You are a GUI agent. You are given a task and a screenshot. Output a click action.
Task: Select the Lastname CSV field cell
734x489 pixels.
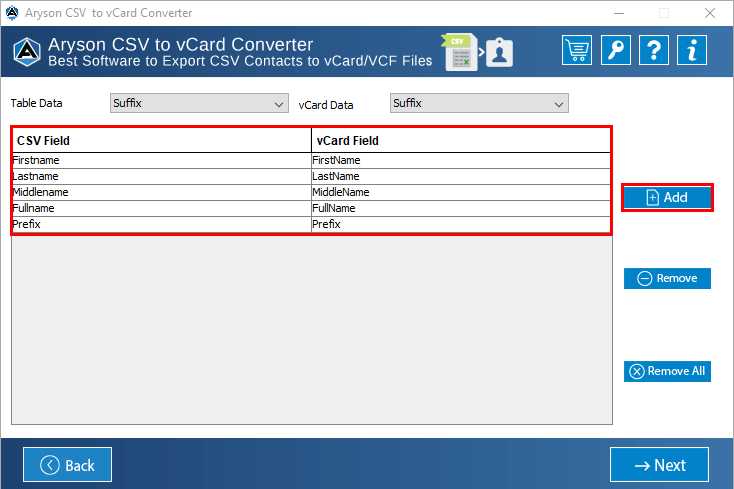coord(161,176)
